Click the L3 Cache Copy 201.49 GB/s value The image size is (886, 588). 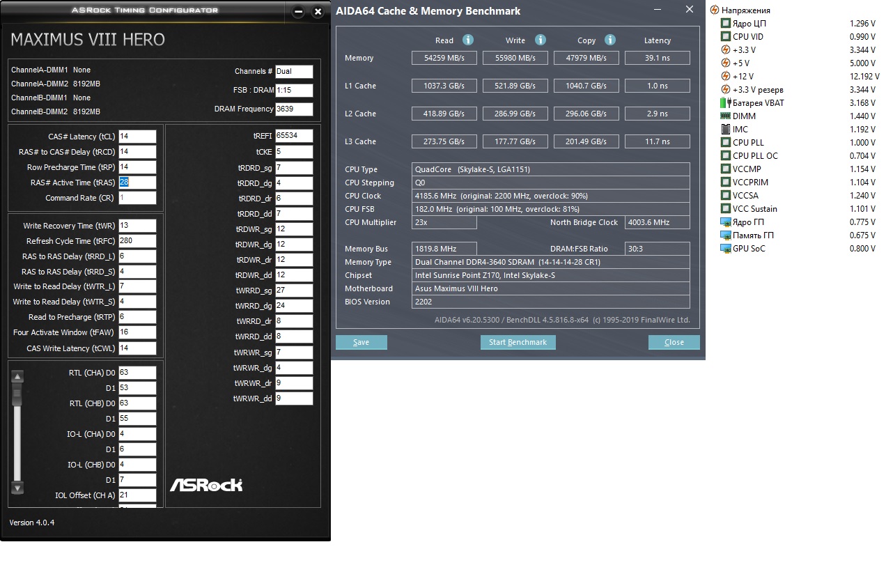(x=586, y=141)
